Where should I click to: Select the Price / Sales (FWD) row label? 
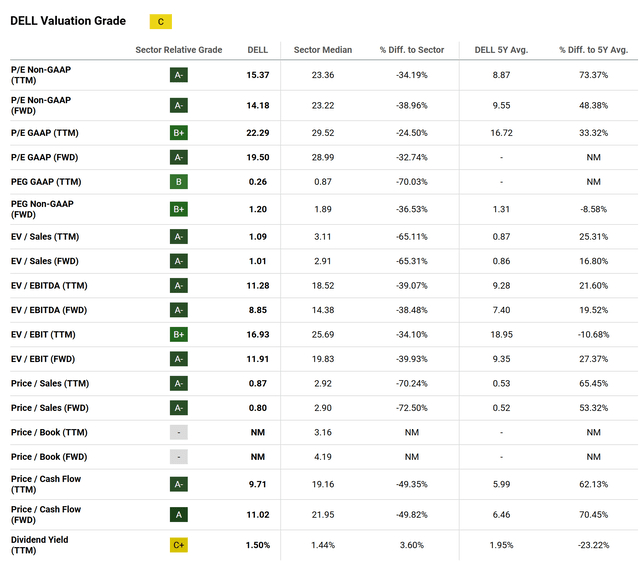tap(50, 408)
